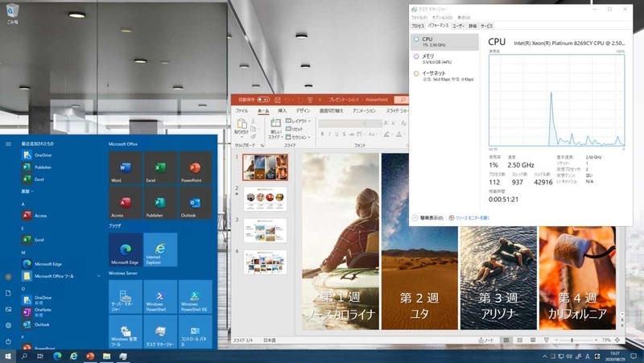The width and height of the screenshot is (644, 363).
Task: Click the Publisher tile in Microsoft Office group
Action: [159, 203]
